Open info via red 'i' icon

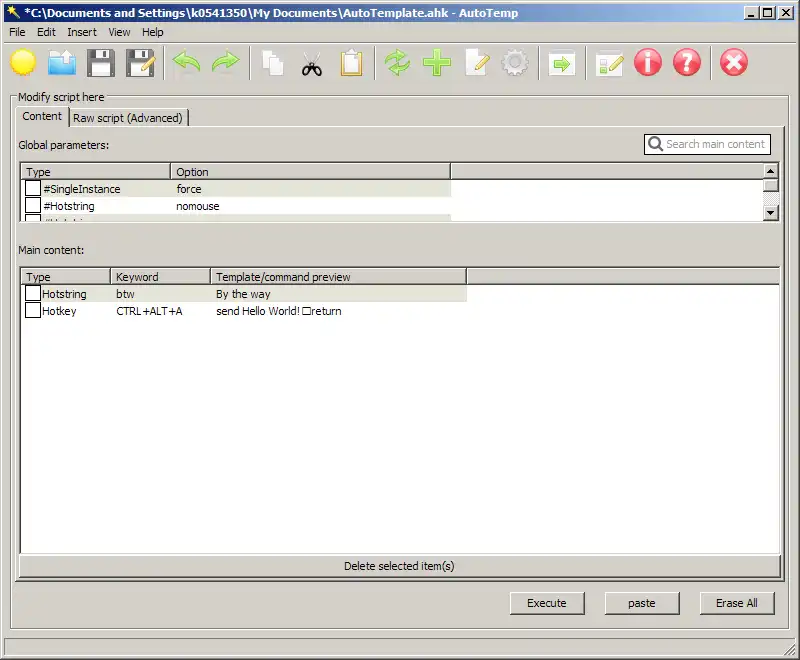pos(648,63)
